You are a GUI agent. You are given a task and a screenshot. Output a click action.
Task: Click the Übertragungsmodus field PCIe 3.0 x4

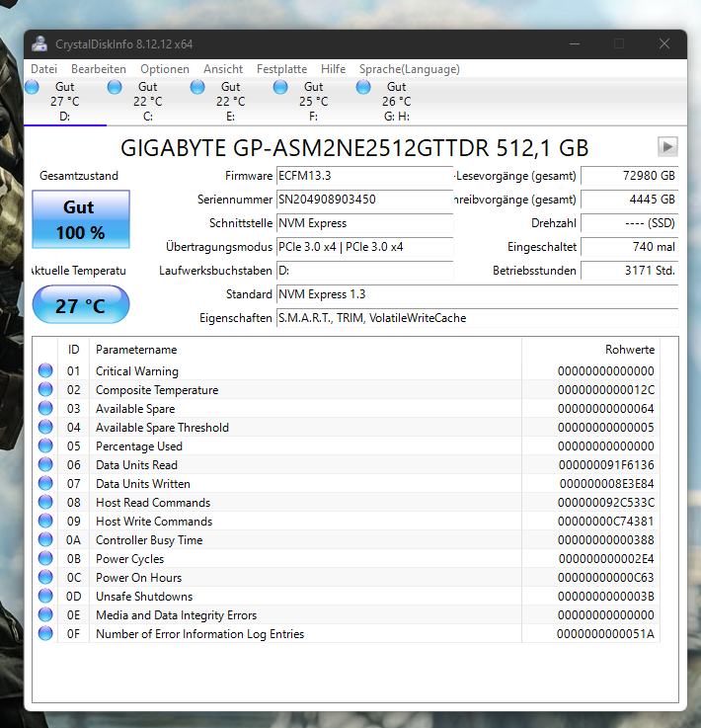click(x=364, y=247)
